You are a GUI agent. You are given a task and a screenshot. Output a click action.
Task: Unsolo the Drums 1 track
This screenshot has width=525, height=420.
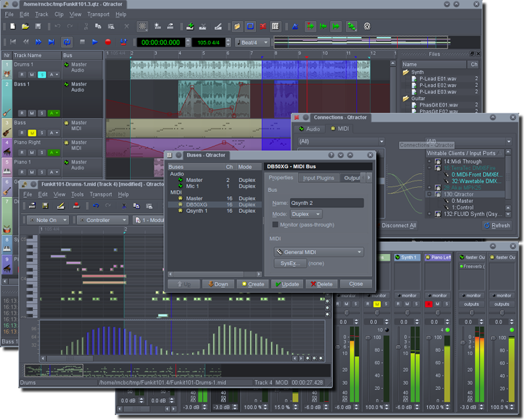42,75
